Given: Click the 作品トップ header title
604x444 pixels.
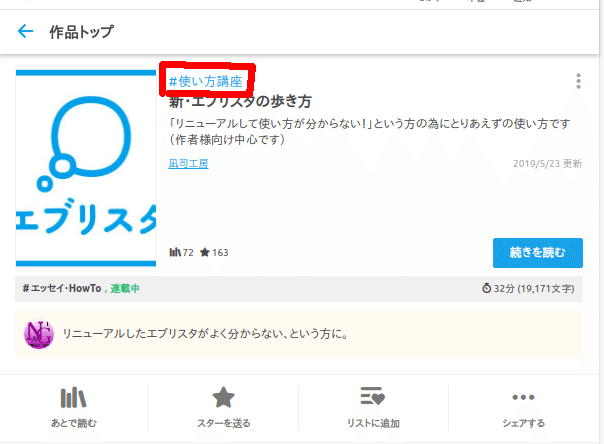Looking at the screenshot, I should tap(81, 32).
